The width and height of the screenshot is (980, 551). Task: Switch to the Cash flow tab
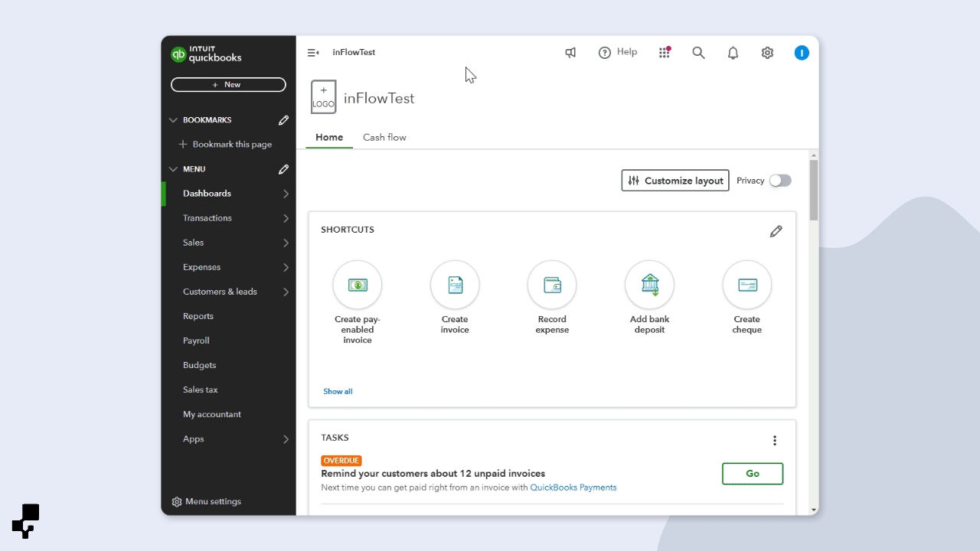tap(384, 138)
